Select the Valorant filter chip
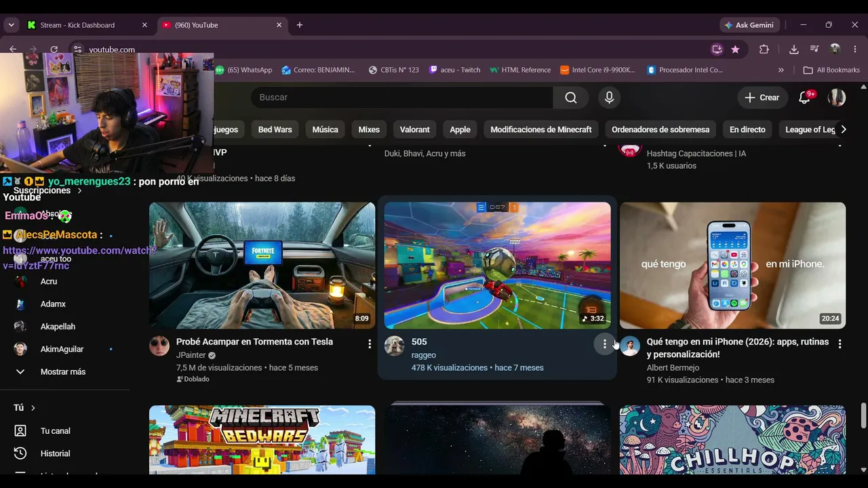This screenshot has width=868, height=488. pos(415,129)
